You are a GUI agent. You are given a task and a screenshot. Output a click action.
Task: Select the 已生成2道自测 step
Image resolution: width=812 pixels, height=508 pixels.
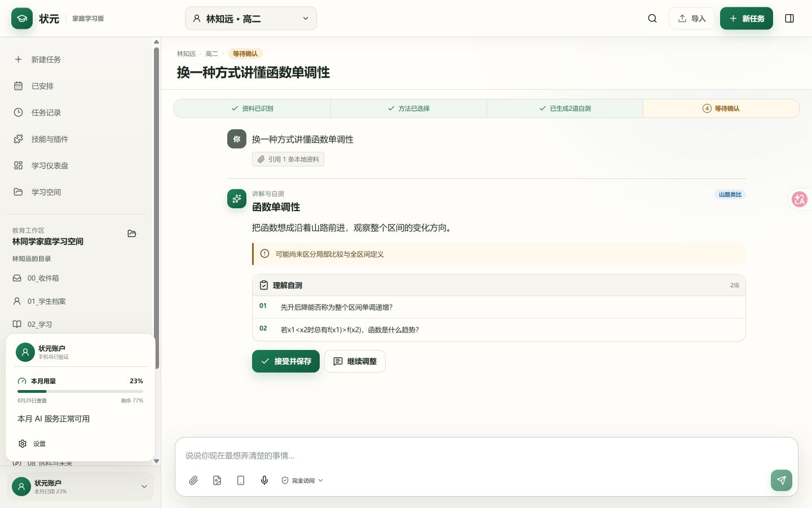[x=564, y=108]
